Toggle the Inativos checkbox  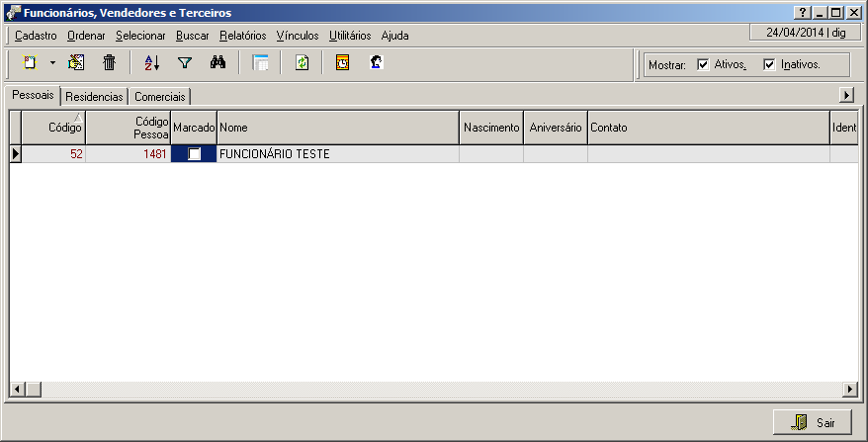pyautogui.click(x=769, y=65)
